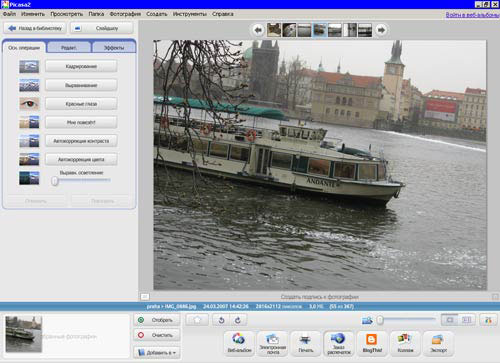Viewport: 500px width, 363px height.
Task: Open the Файл menu
Action: pos(9,14)
